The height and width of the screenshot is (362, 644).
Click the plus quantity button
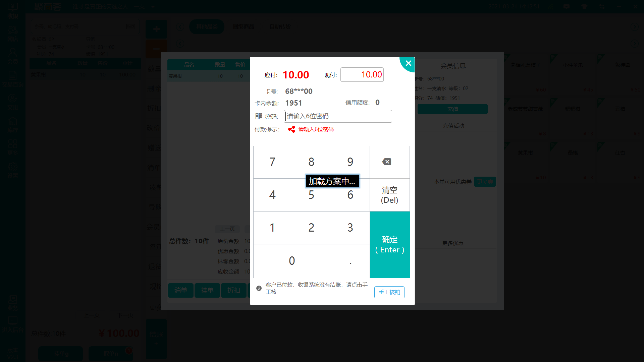(156, 29)
